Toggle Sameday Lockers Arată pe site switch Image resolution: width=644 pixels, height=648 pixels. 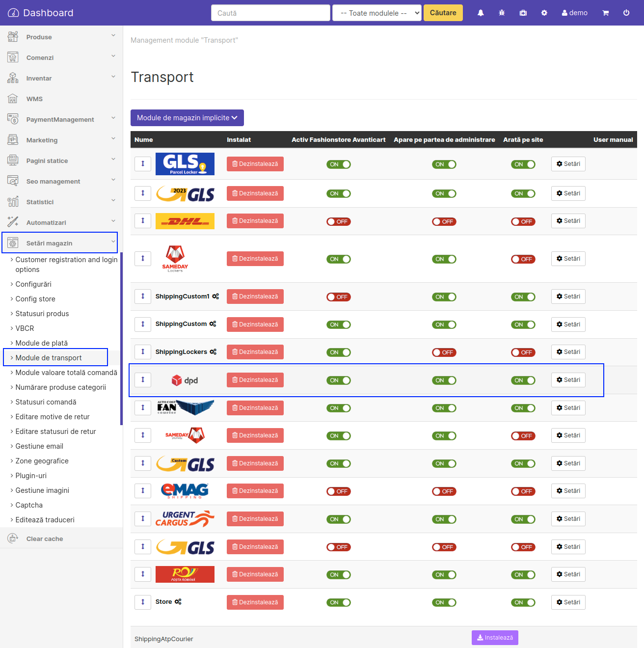pos(523,259)
